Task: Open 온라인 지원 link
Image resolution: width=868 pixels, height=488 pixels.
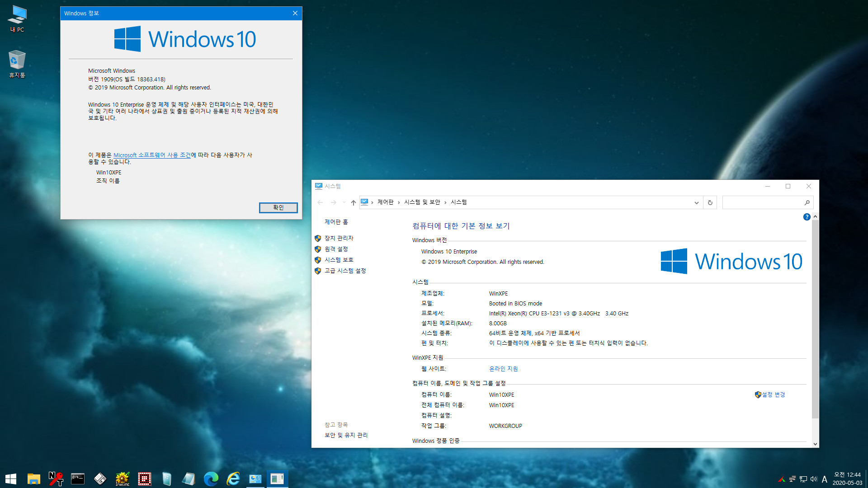Action: [x=504, y=369]
